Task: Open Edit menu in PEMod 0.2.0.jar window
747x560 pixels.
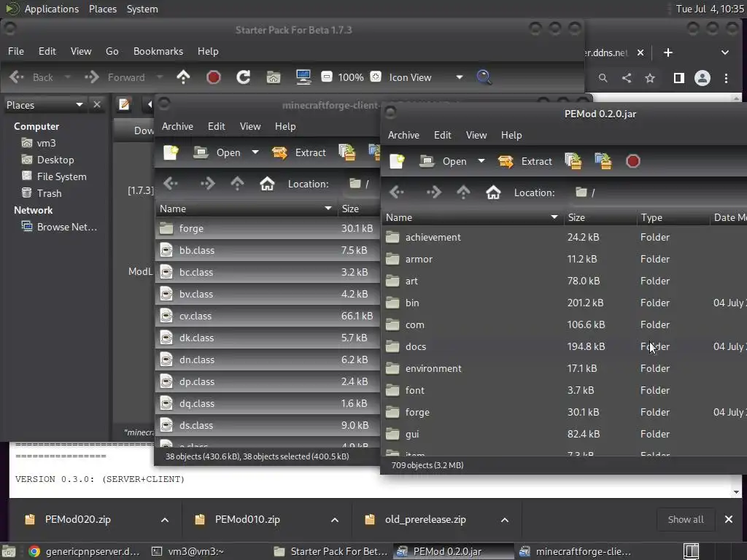Action: (x=443, y=135)
